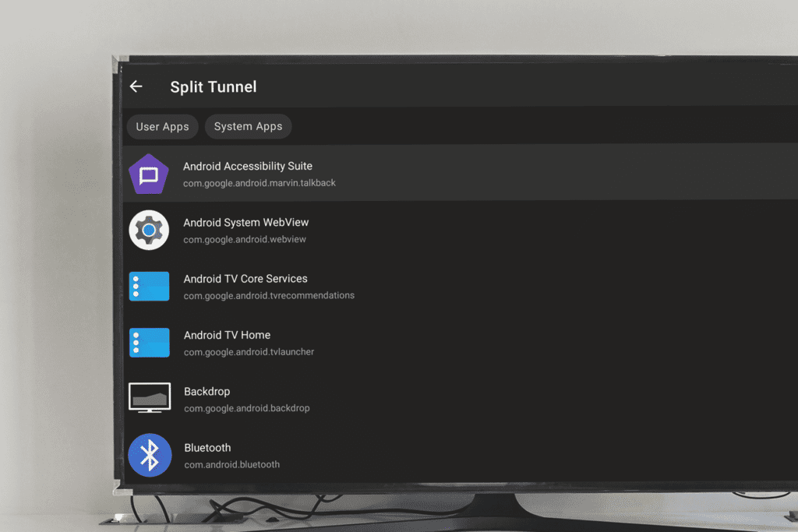Click package name com.google.android.tvrecommendations

coord(269,295)
